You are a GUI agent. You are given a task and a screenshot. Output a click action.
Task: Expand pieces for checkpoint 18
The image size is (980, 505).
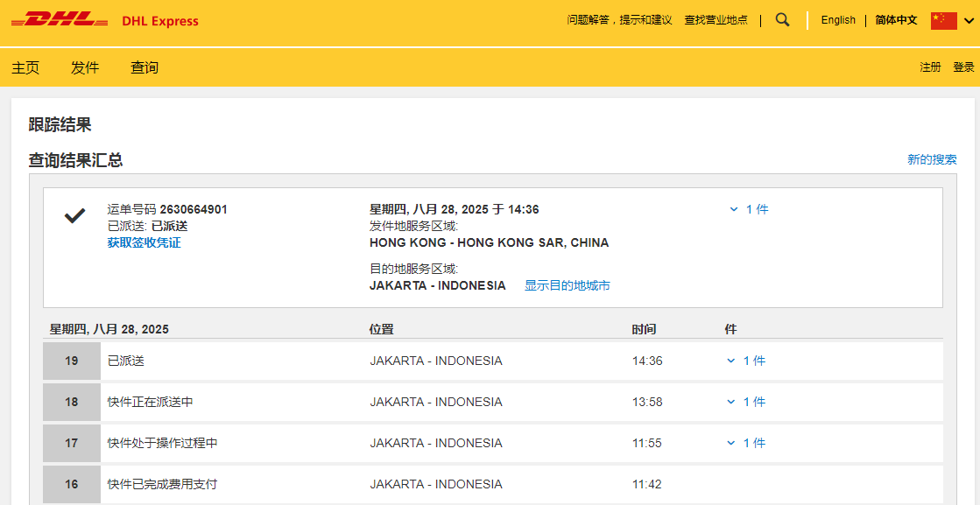coord(746,402)
